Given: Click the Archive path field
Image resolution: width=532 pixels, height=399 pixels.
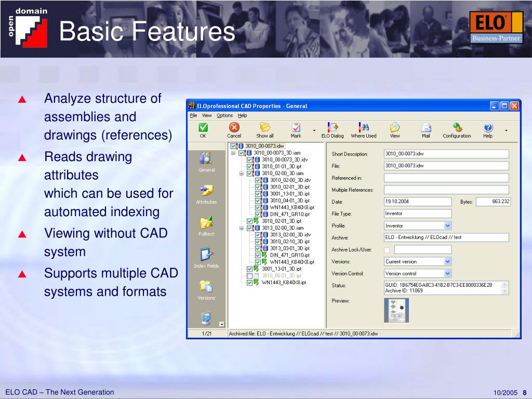Looking at the screenshot, I should 446,237.
